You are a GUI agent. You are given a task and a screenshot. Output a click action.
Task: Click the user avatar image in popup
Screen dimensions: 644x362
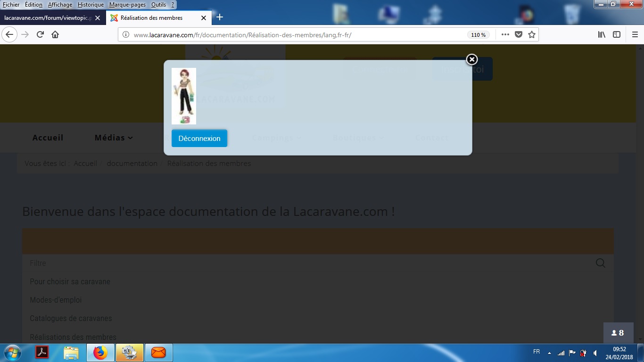click(x=184, y=96)
